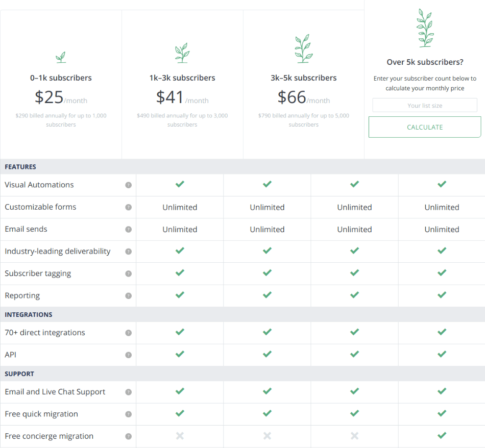Image resolution: width=485 pixels, height=448 pixels.
Task: Open the info icon for Free concierge migration
Action: click(x=128, y=436)
